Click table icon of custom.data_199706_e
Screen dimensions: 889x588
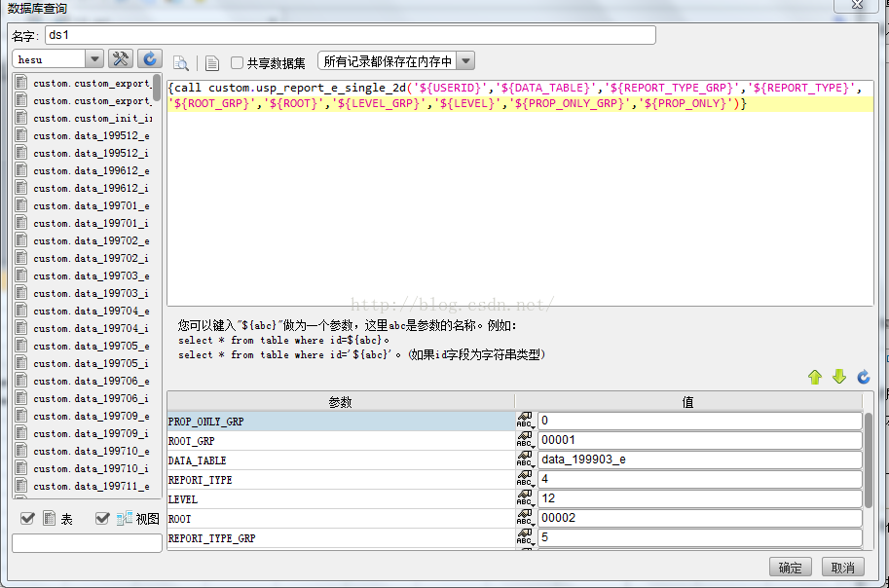21,381
